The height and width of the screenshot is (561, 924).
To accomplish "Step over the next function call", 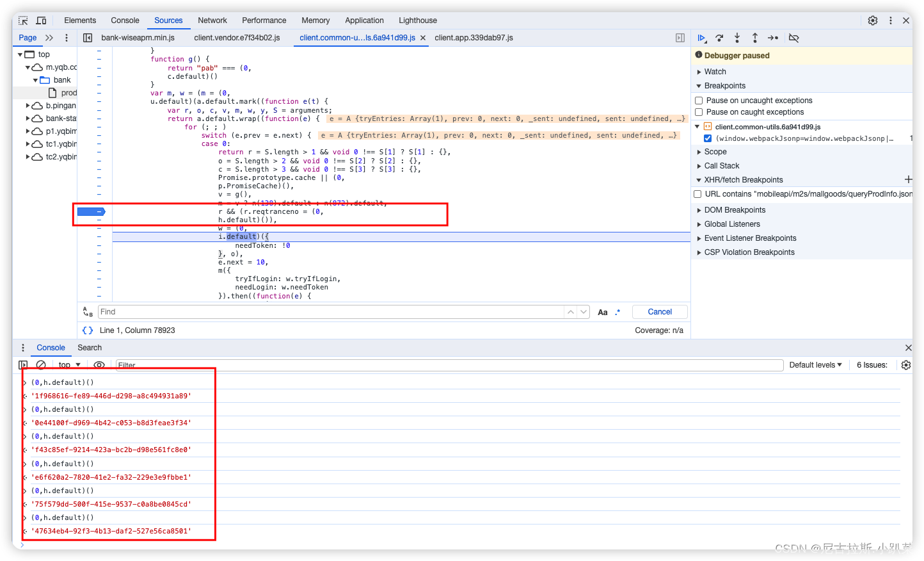I will pos(719,38).
